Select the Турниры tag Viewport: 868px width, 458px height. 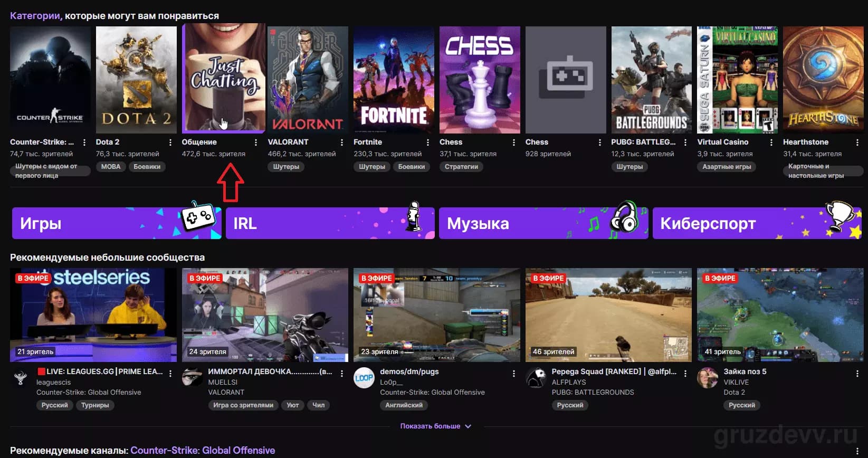[x=95, y=405]
